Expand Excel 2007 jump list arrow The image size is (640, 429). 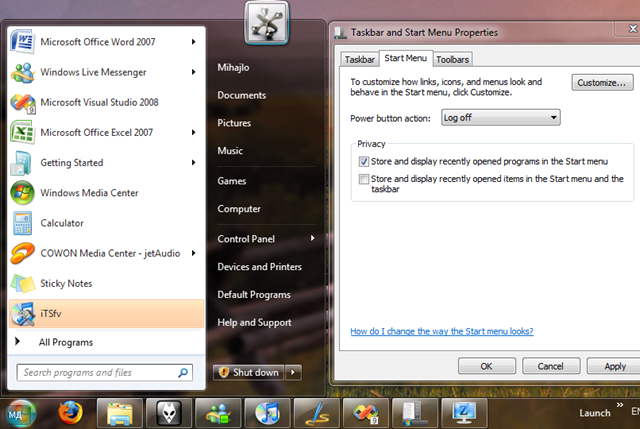(x=193, y=133)
